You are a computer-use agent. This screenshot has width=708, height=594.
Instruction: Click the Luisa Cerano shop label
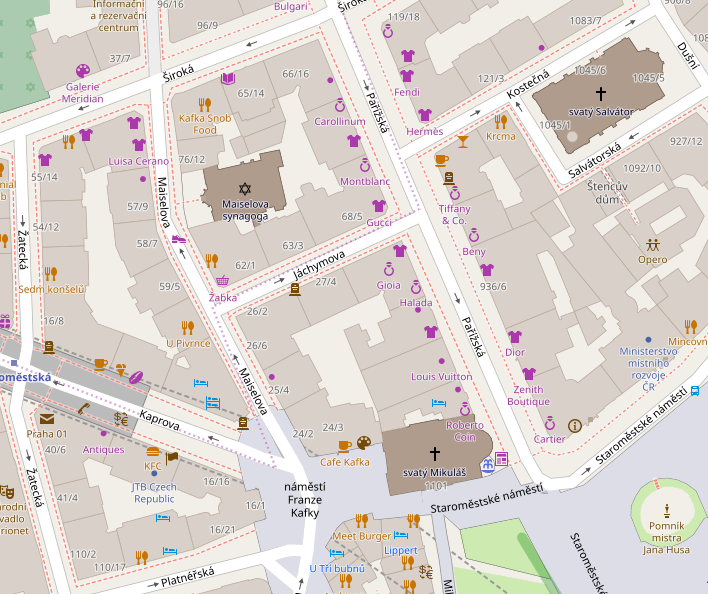coord(139,161)
